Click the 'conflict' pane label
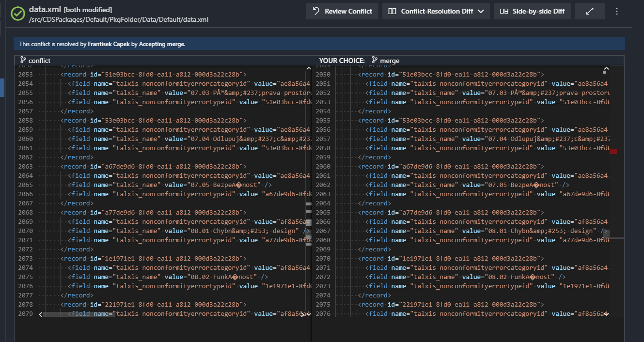The height and width of the screenshot is (342, 644). coord(39,61)
